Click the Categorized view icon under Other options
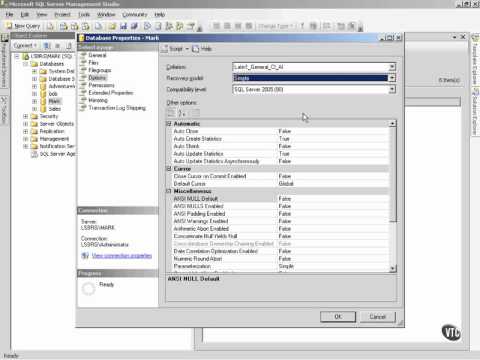This screenshot has width=480, height=360. point(171,113)
